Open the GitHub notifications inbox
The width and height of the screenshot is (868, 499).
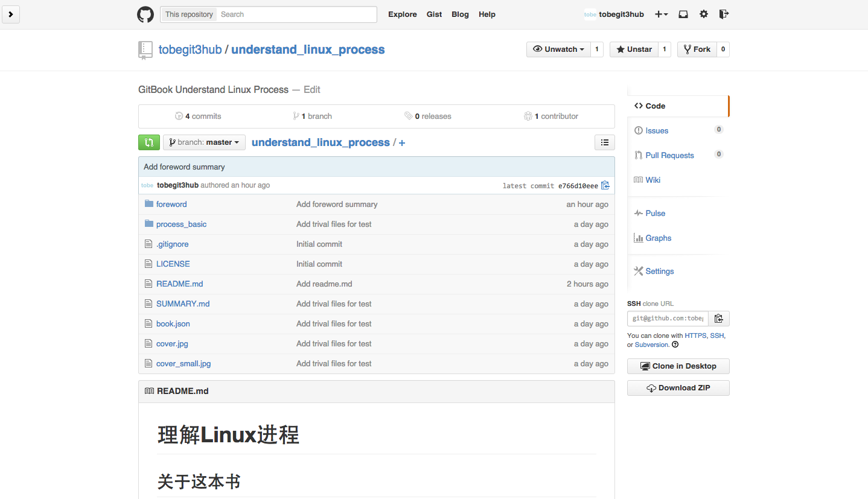click(x=683, y=14)
